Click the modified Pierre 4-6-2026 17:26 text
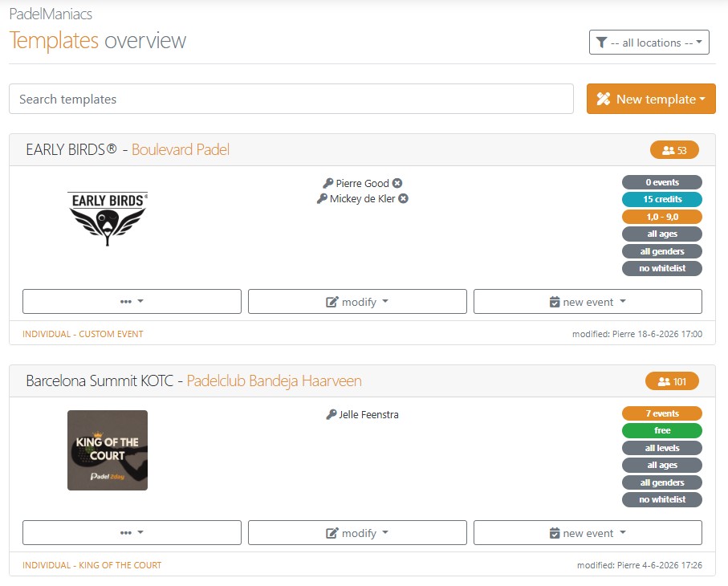This screenshot has width=728, height=586. click(640, 565)
